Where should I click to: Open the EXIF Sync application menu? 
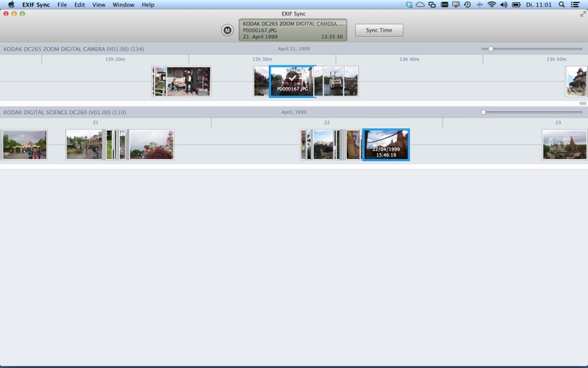(36, 5)
